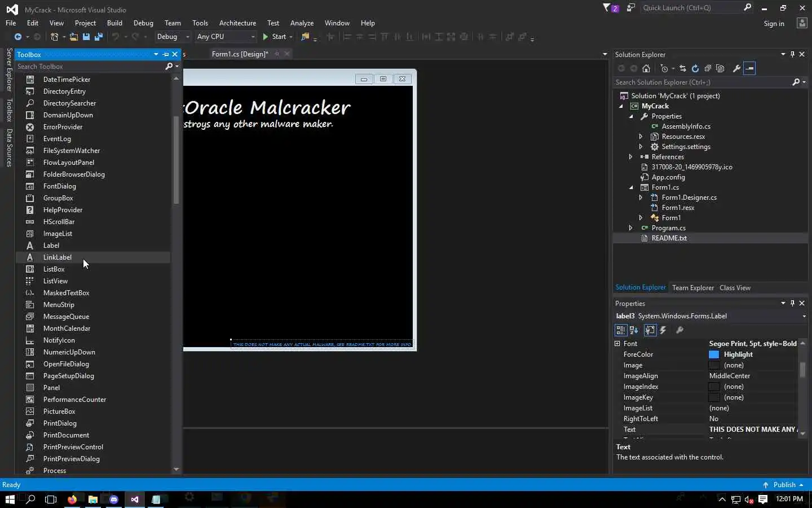Expand the Font property
This screenshot has width=812, height=508.
[x=617, y=344]
